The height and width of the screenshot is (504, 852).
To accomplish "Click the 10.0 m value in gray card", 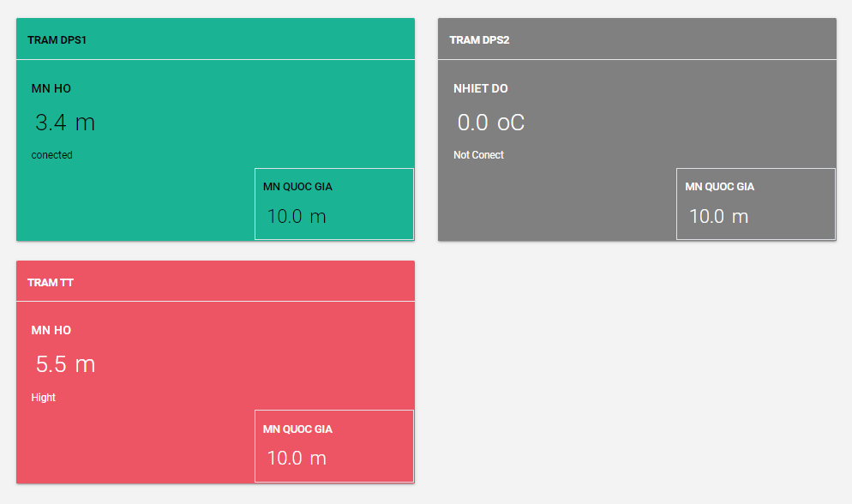I will [718, 216].
